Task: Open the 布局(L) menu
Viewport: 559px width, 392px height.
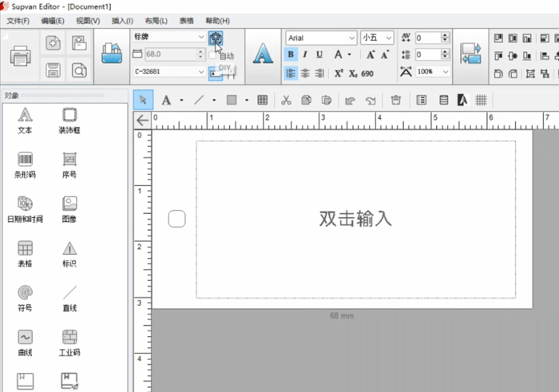Action: (156, 20)
